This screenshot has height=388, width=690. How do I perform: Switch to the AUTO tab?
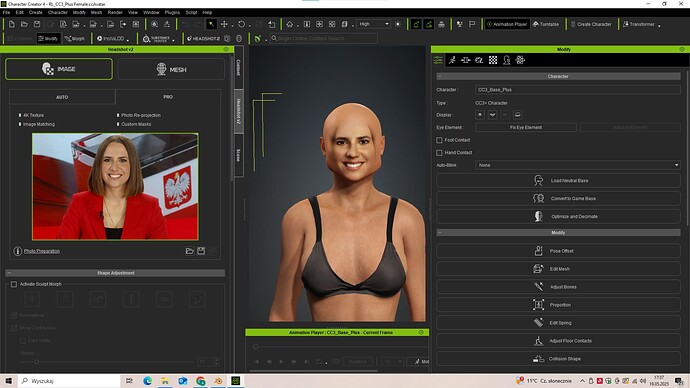tap(62, 97)
